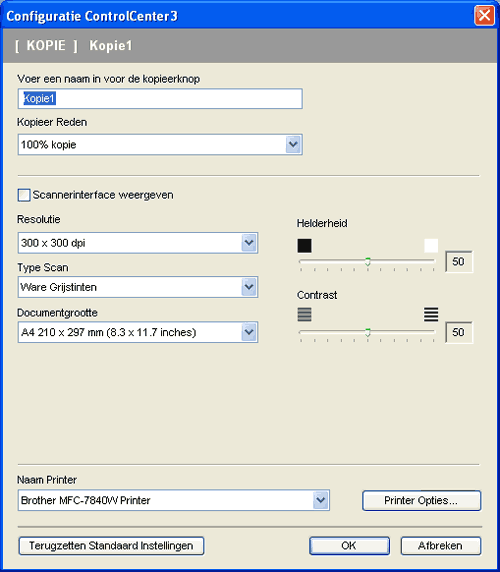Click Printer Opties button
The image size is (500, 572).
422,500
